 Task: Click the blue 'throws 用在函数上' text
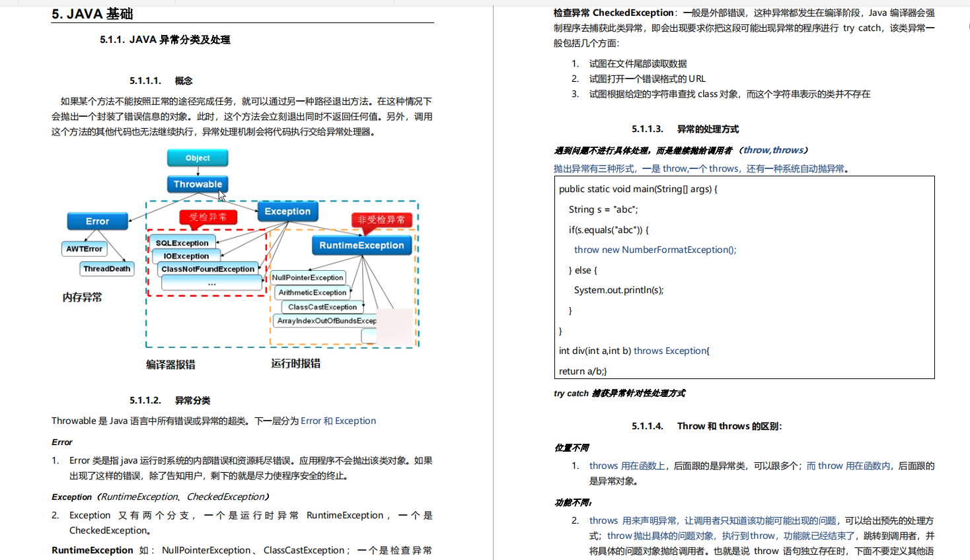pyautogui.click(x=628, y=466)
